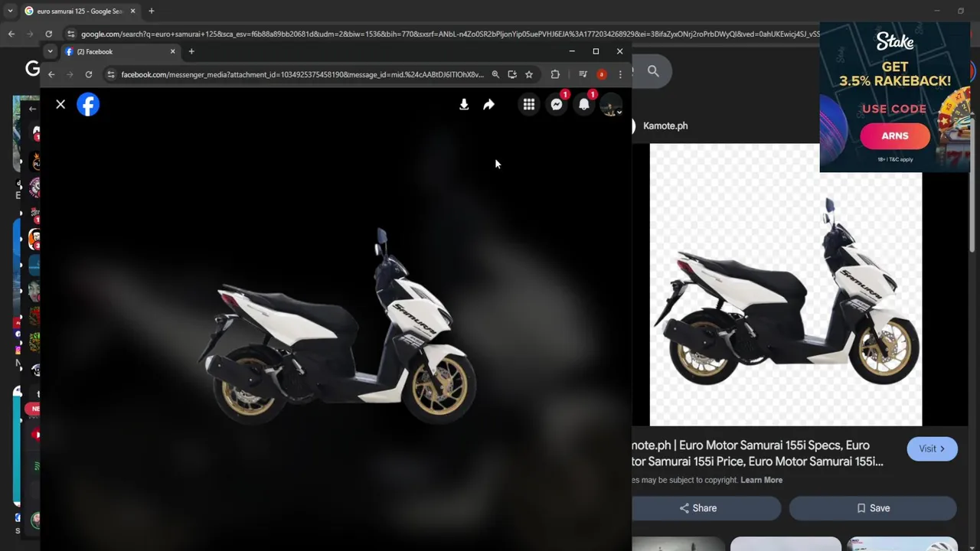Open site info for facebook.com
This screenshot has width=980, height=551.
(x=111, y=74)
